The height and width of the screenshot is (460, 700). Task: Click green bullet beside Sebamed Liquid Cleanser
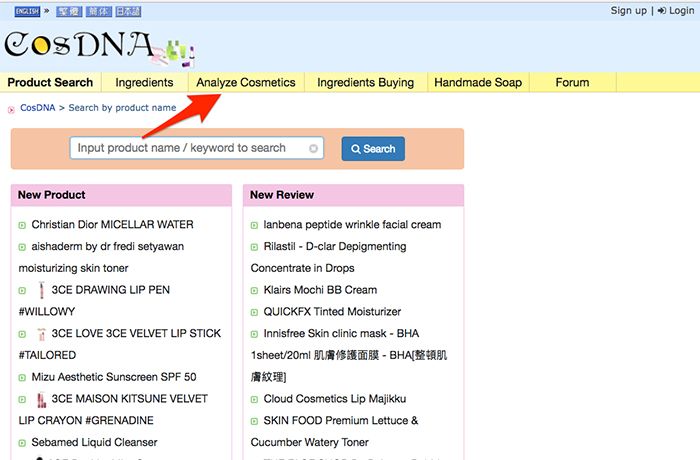coord(22,443)
